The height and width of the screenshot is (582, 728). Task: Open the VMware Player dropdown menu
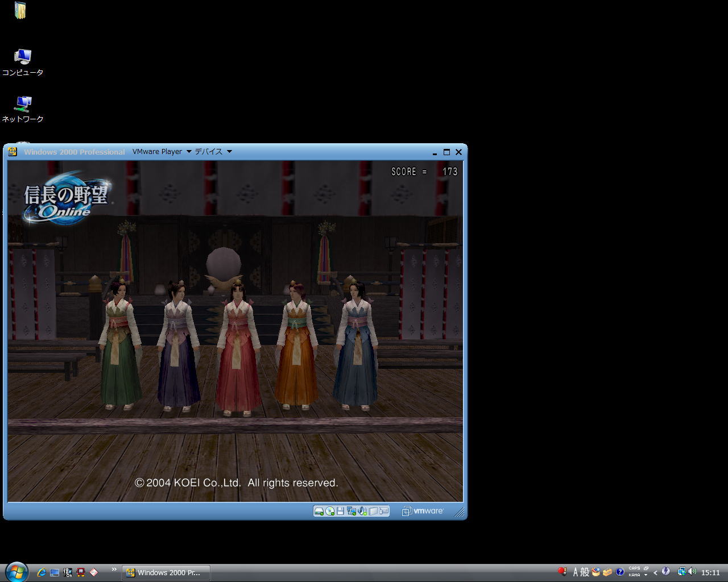point(162,152)
